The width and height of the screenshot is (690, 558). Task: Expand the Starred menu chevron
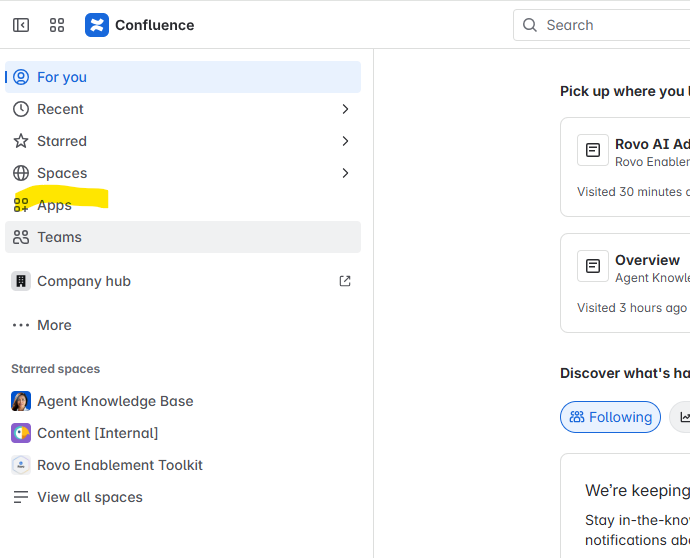(x=345, y=141)
